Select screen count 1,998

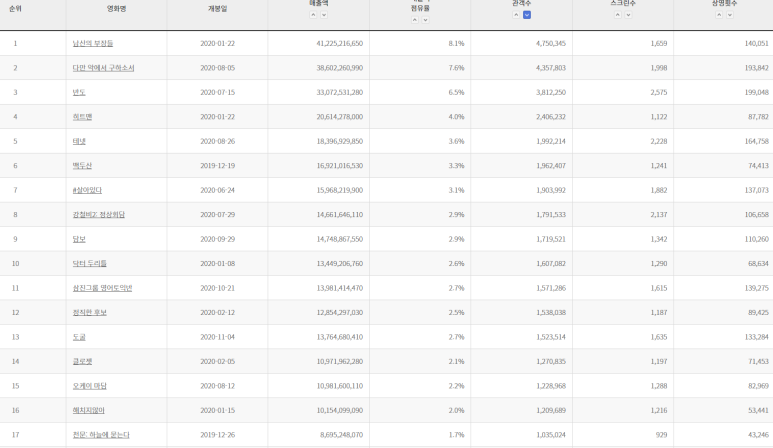click(x=659, y=68)
